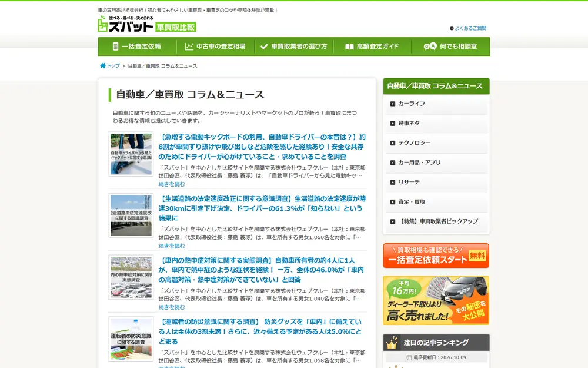Click the calculator icon beside 一括査定依頼

pos(115,47)
